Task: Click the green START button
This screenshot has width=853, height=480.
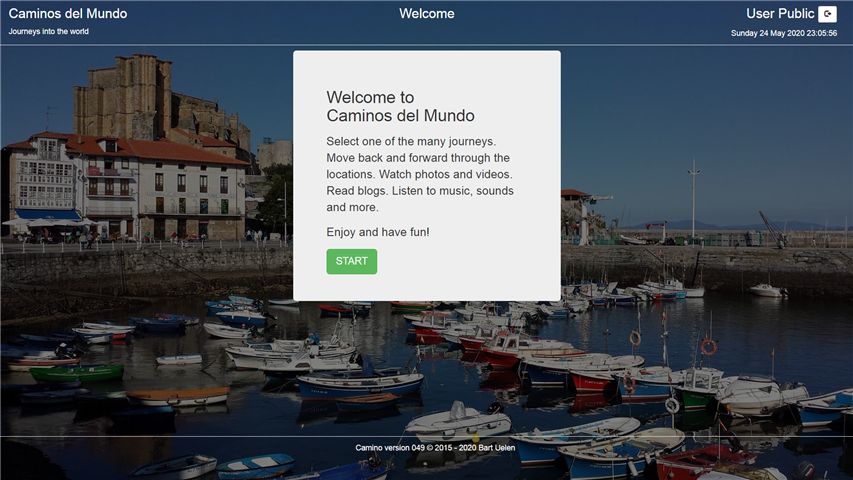Action: tap(351, 261)
